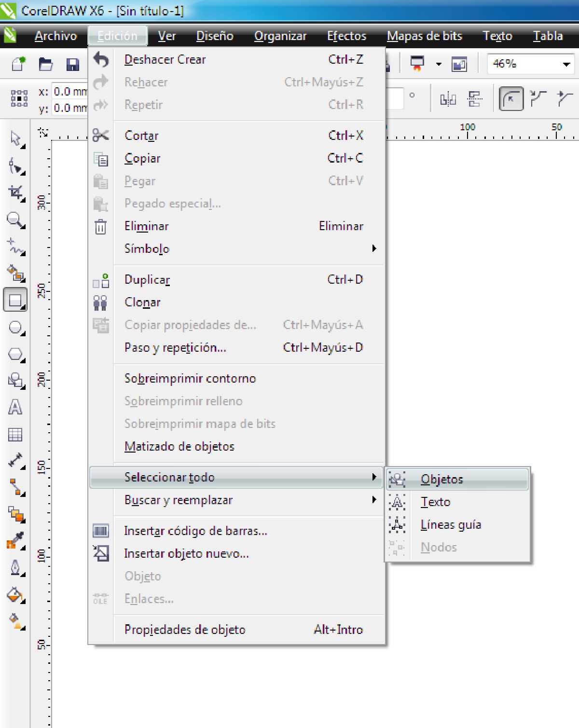
Task: Click the Save floppy disk icon
Action: click(73, 64)
